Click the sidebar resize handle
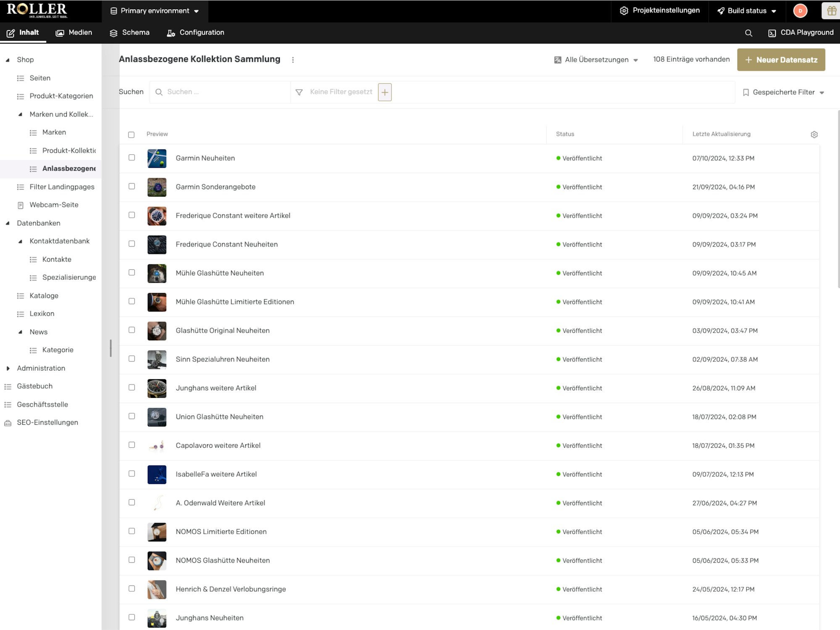Screen dimensions: 840x630 tap(110, 348)
